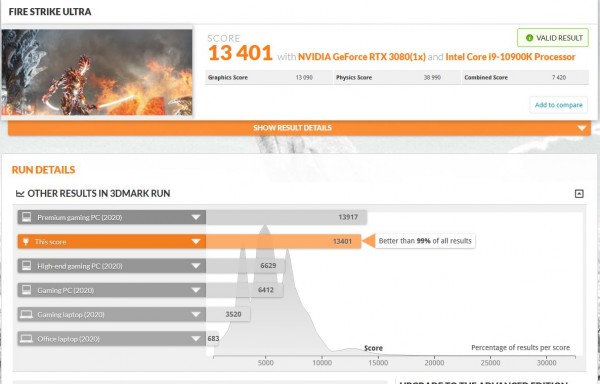Screen dimensions: 600x384
Task: Expand the Gaming laptop (2020) dropdown arrow
Action: click(x=196, y=314)
